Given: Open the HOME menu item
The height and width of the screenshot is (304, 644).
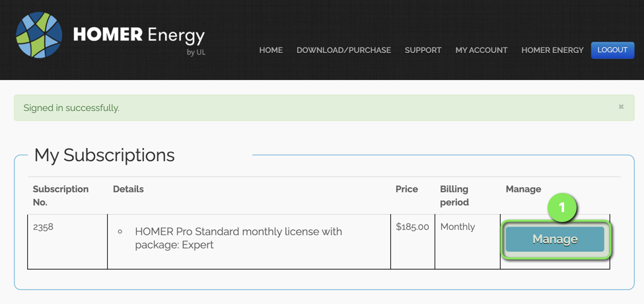Looking at the screenshot, I should (x=271, y=50).
